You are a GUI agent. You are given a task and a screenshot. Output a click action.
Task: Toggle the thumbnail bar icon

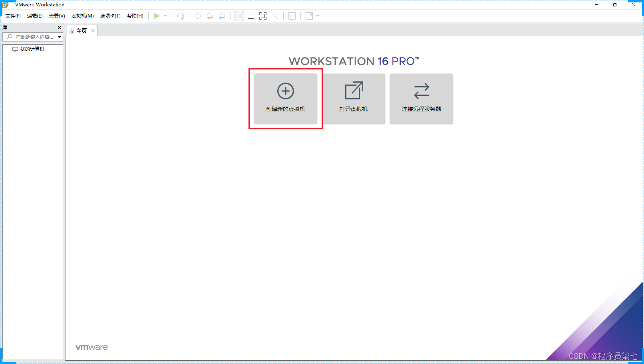click(250, 16)
